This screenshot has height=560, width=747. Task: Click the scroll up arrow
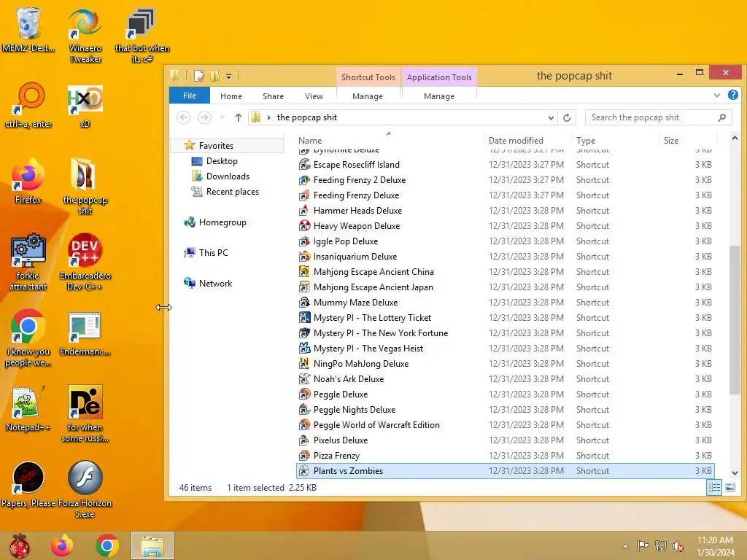734,138
